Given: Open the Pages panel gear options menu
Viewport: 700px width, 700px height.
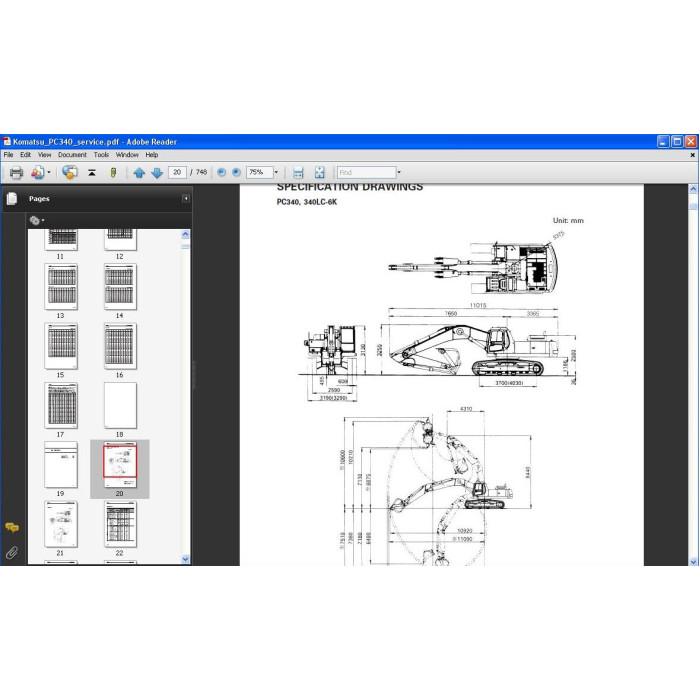Looking at the screenshot, I should [37, 221].
